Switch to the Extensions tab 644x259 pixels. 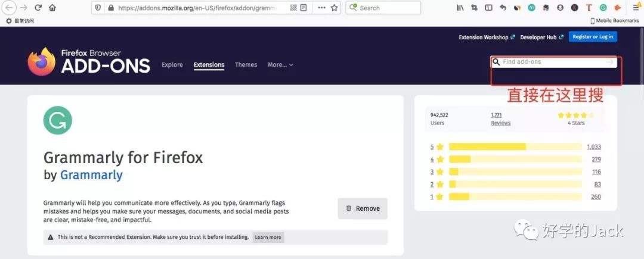point(209,65)
